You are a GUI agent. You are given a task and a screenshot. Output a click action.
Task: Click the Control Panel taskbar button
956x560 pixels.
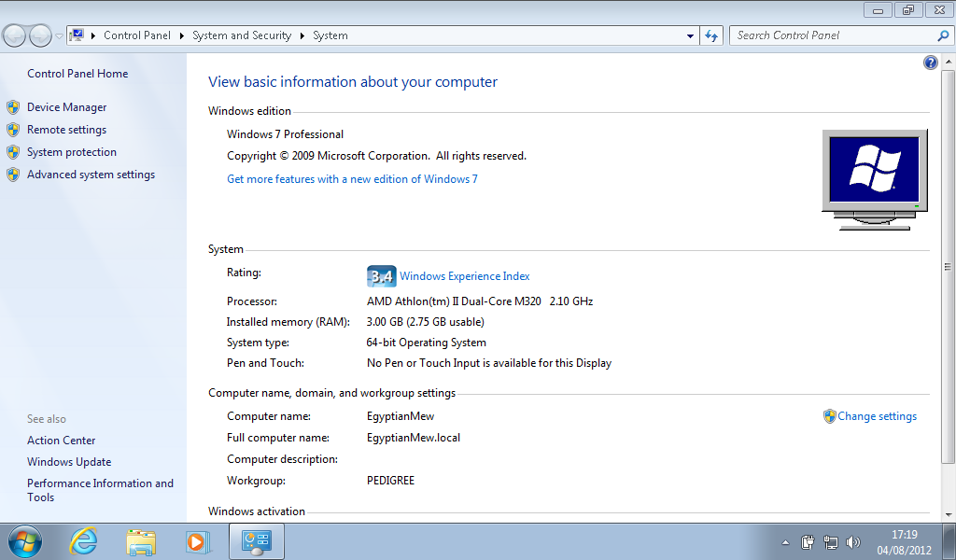[x=256, y=541]
